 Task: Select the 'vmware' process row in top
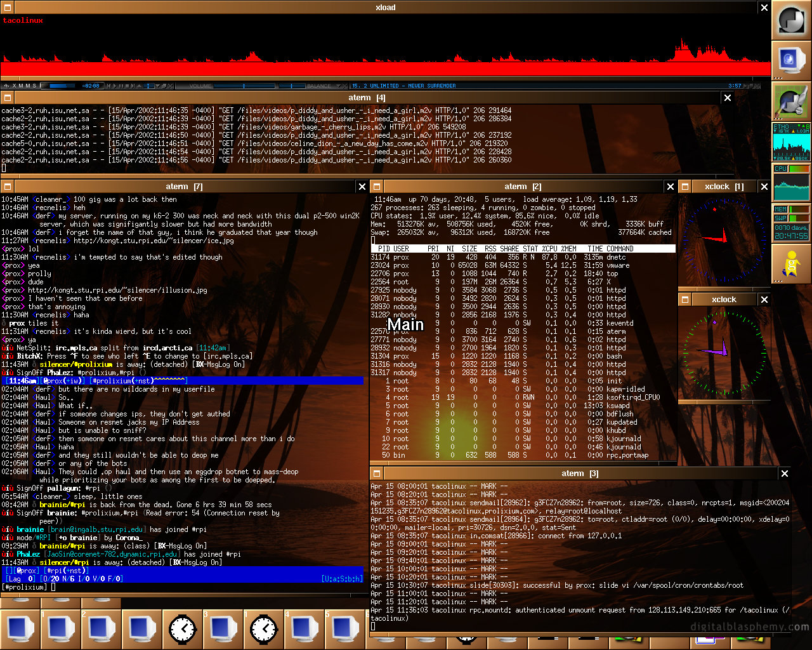coord(523,265)
